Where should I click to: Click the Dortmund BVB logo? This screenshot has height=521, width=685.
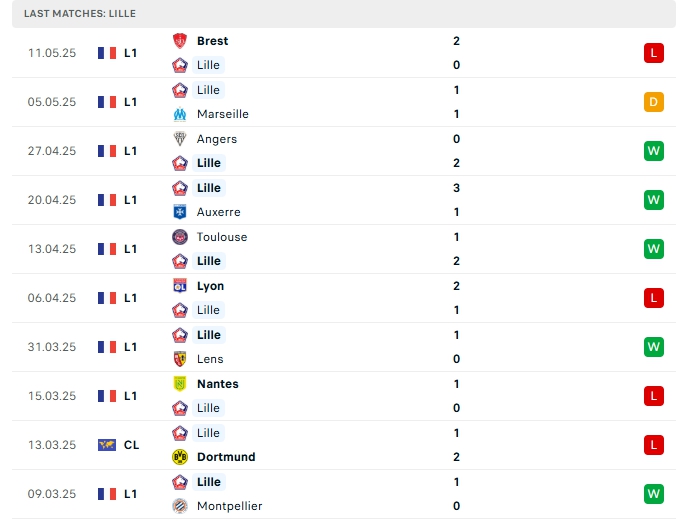180,457
